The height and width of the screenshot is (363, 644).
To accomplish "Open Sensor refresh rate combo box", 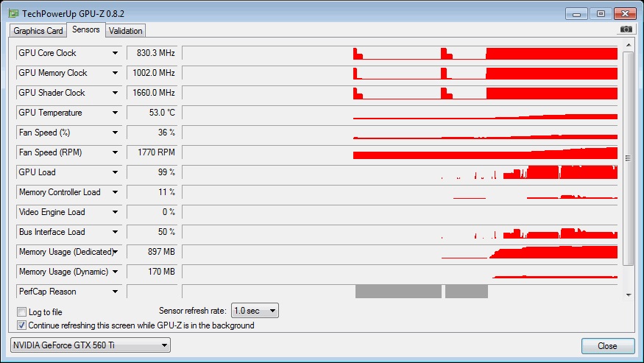I will [255, 311].
